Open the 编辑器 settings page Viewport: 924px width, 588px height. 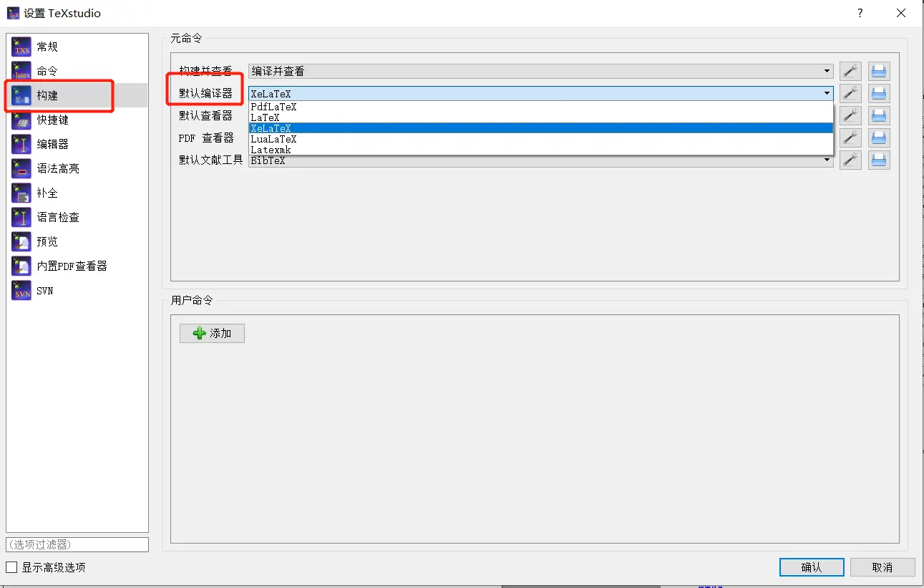click(x=77, y=144)
